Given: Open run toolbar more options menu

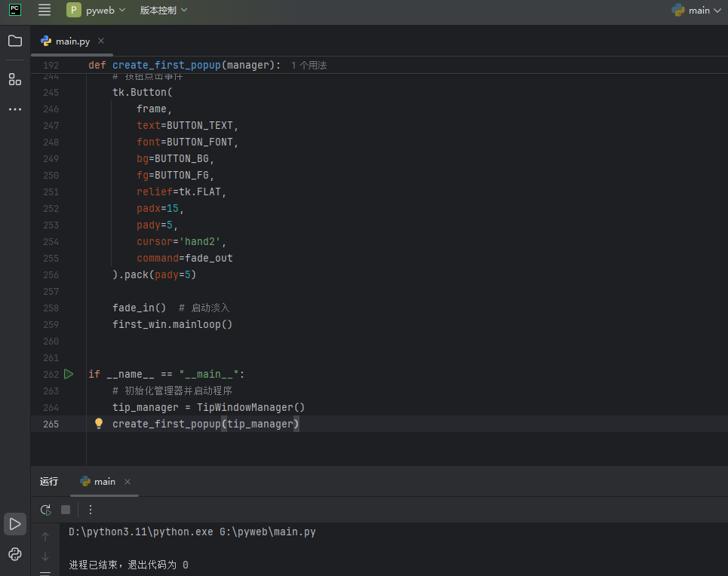Looking at the screenshot, I should (x=91, y=510).
